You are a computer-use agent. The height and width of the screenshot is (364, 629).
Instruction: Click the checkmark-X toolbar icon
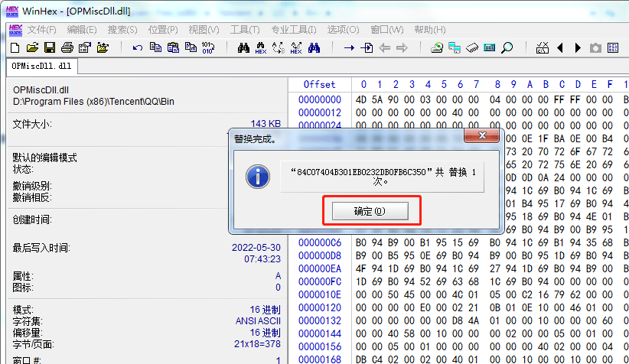pyautogui.click(x=543, y=47)
